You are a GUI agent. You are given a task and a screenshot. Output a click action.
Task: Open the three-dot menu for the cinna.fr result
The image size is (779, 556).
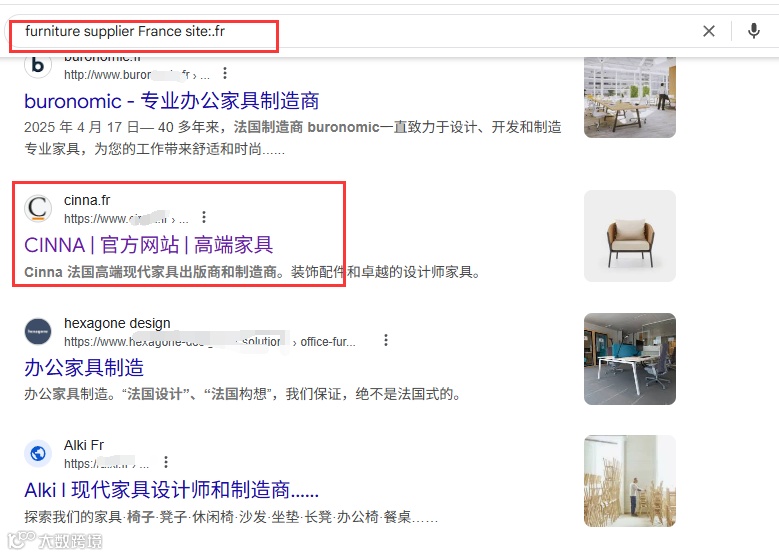coord(204,217)
